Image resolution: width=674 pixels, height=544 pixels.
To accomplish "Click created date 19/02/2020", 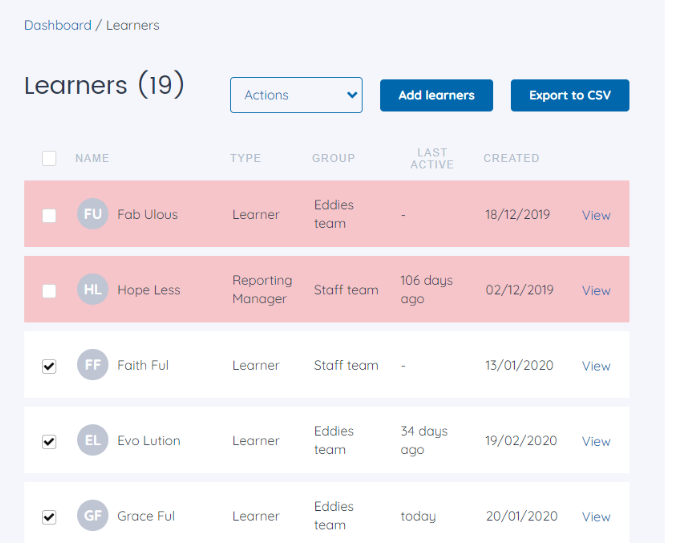I will coord(521,441).
